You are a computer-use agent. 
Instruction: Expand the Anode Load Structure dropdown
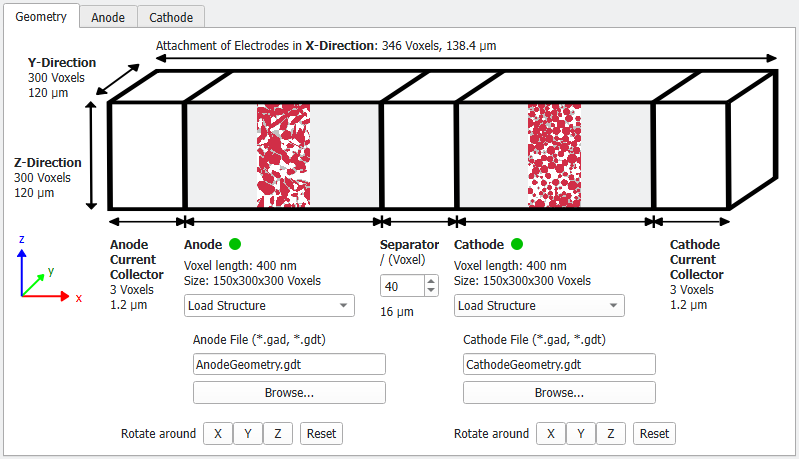pos(269,306)
